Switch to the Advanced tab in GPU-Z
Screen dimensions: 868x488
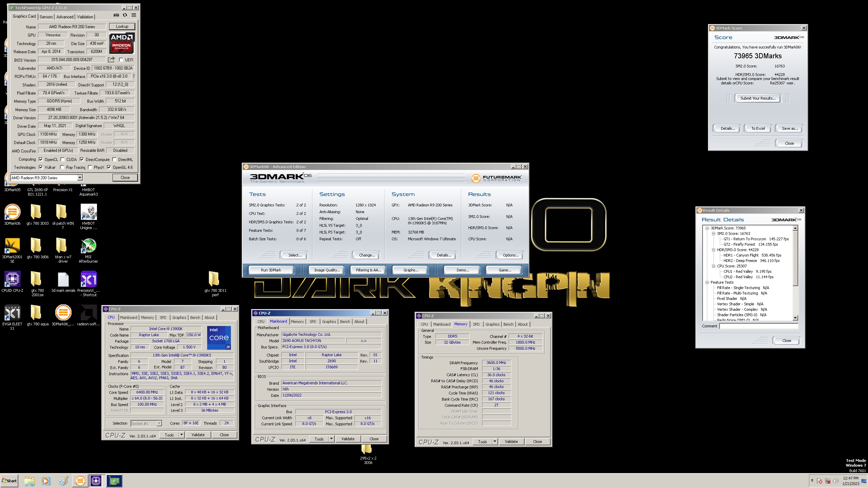65,17
